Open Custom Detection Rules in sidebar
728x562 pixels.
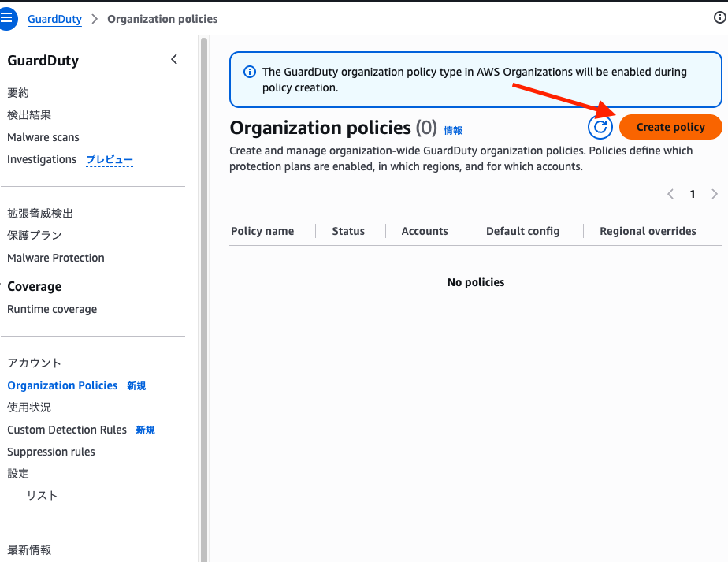pos(67,430)
